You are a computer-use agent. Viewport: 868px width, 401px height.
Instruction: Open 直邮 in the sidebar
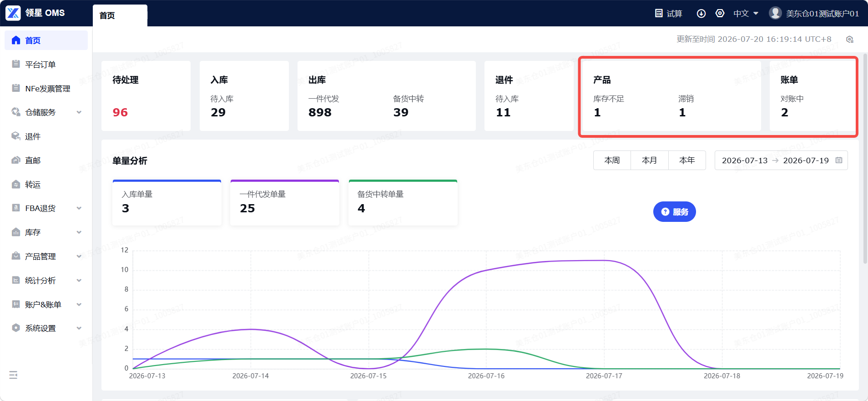[x=46, y=160]
